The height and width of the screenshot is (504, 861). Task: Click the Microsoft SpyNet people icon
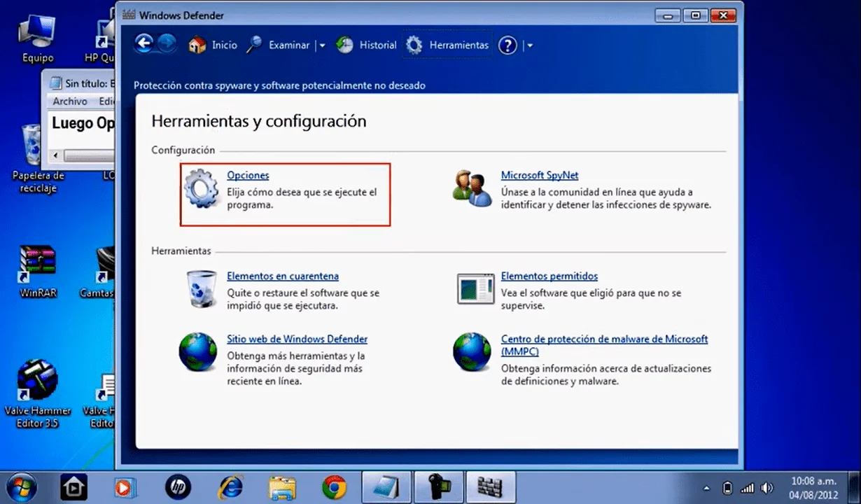point(472,188)
